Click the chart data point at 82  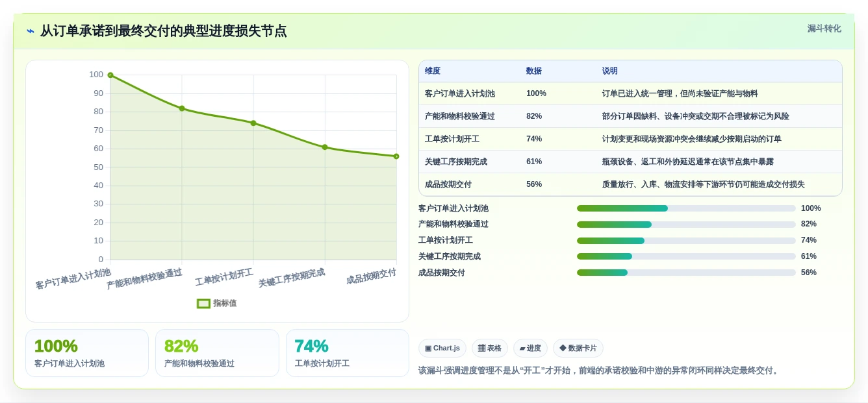(x=182, y=108)
